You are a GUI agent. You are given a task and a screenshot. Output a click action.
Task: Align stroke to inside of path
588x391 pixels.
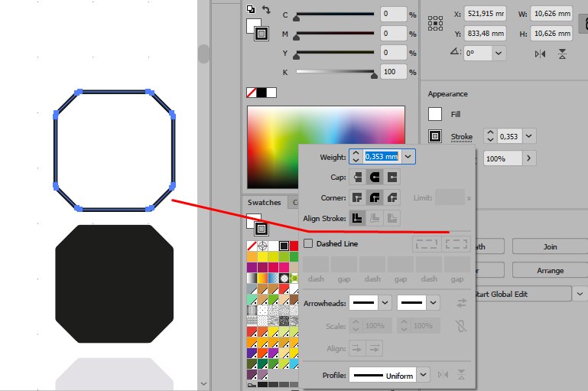(375, 218)
